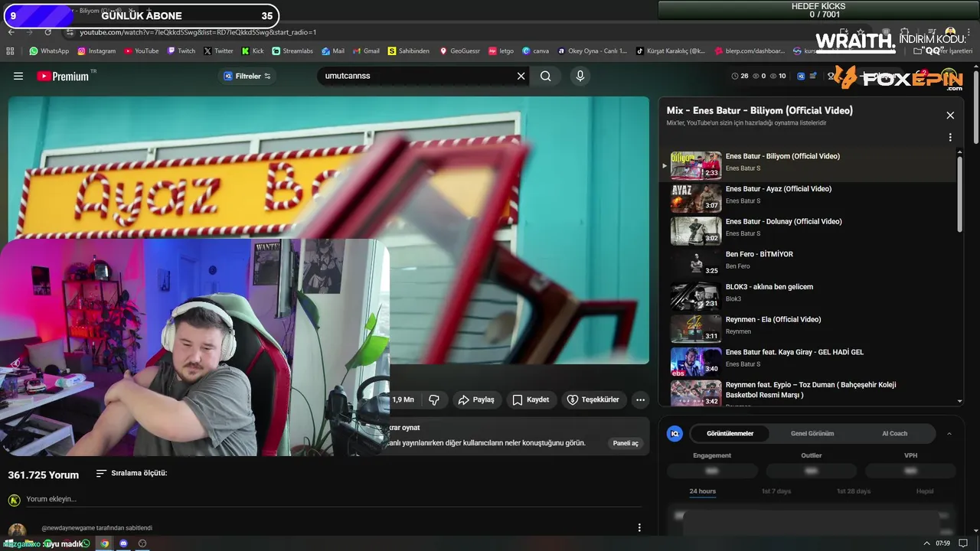Image resolution: width=980 pixels, height=551 pixels.
Task: Save the video with Kaydet button
Action: coord(531,399)
